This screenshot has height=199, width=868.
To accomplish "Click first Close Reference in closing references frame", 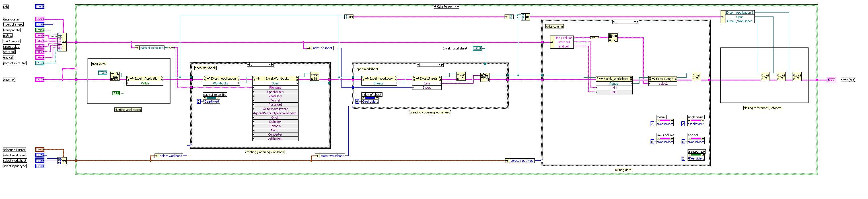I will click(x=765, y=77).
